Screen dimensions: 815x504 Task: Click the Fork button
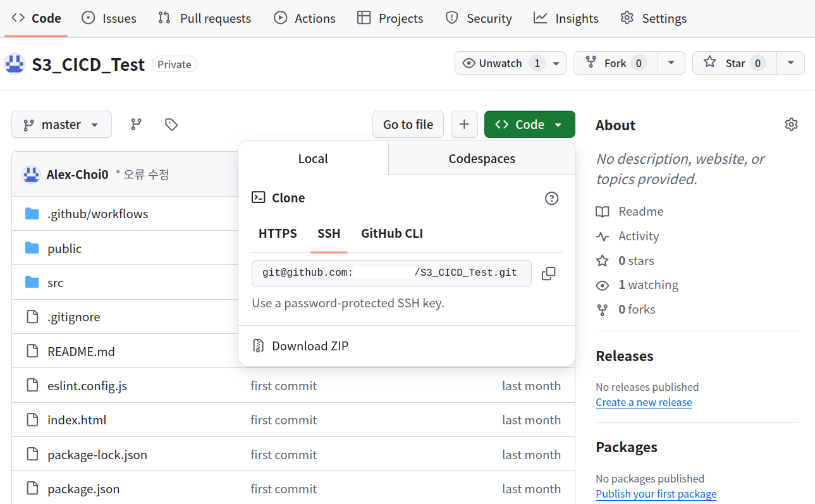[x=615, y=63]
